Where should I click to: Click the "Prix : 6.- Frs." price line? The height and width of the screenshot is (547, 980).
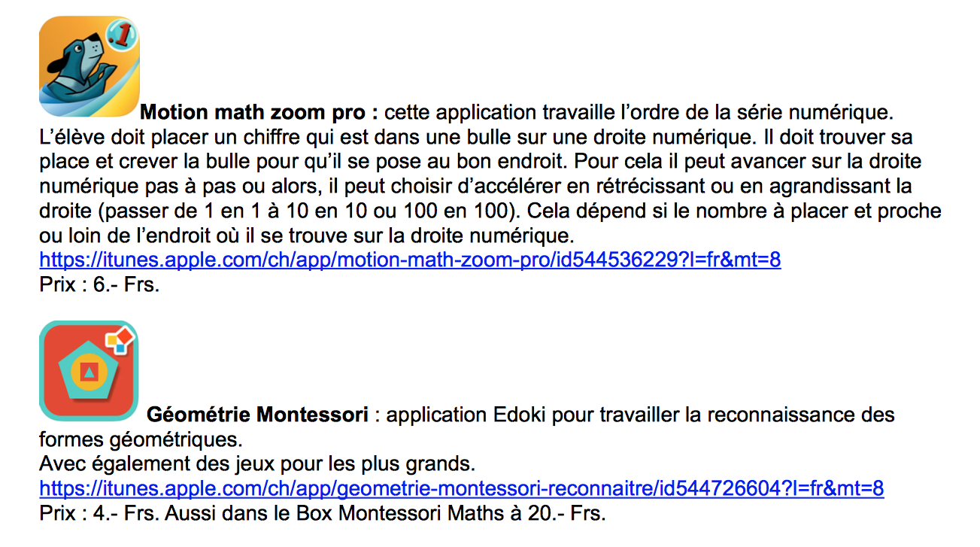coord(99,285)
